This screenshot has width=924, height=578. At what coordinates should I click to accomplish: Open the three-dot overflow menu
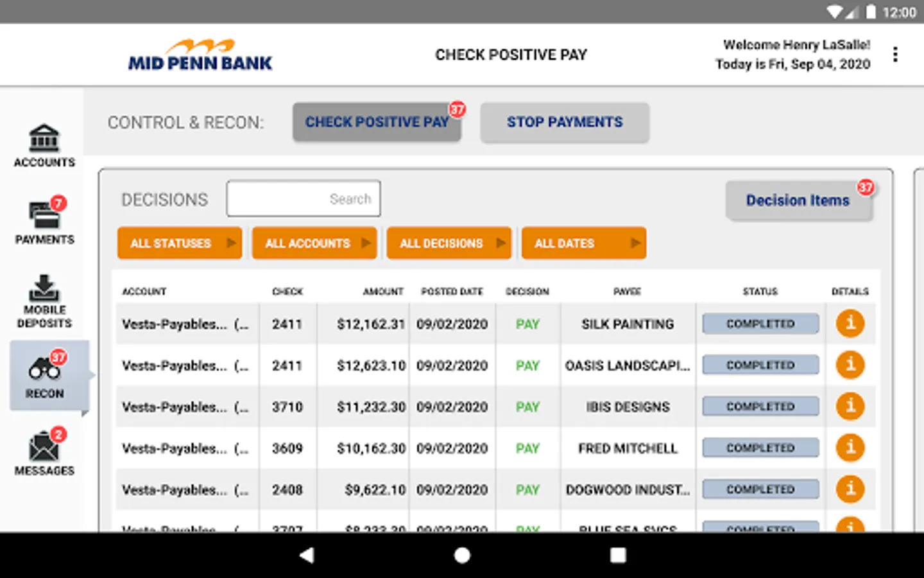895,55
